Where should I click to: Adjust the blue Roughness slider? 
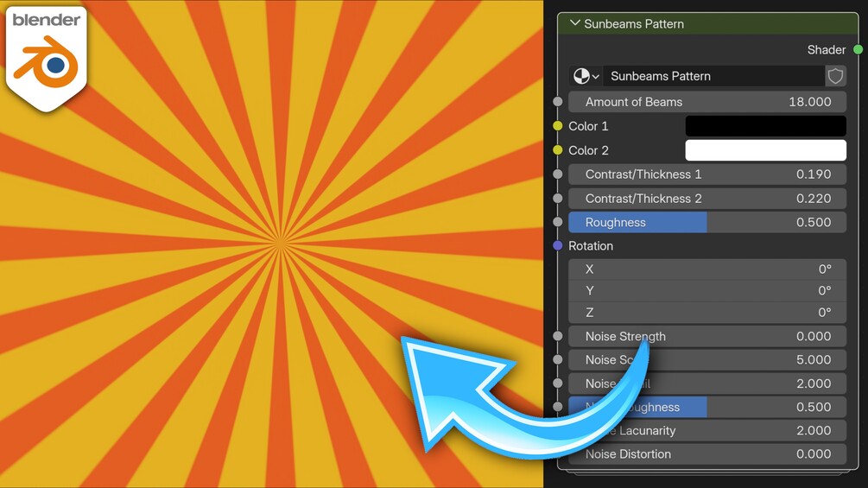[x=706, y=222]
